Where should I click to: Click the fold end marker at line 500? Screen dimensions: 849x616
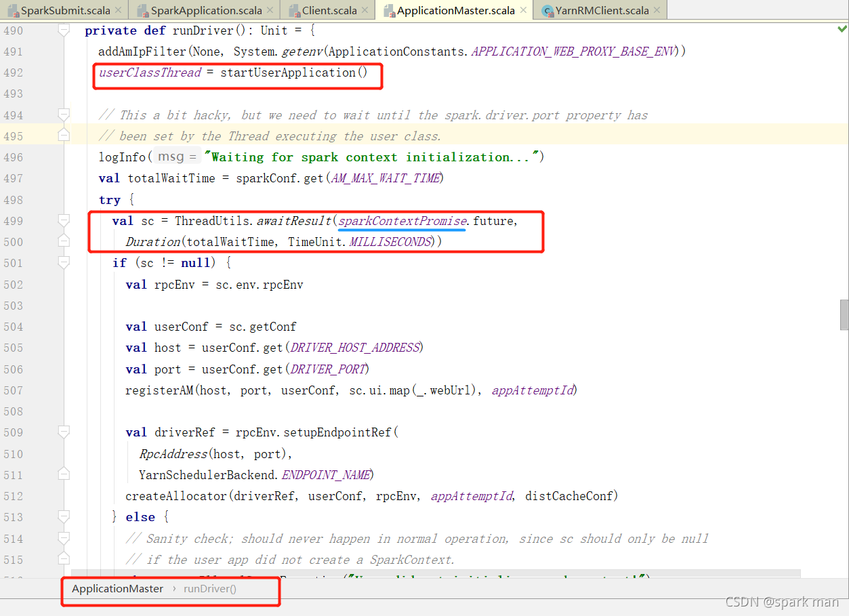tap(64, 242)
